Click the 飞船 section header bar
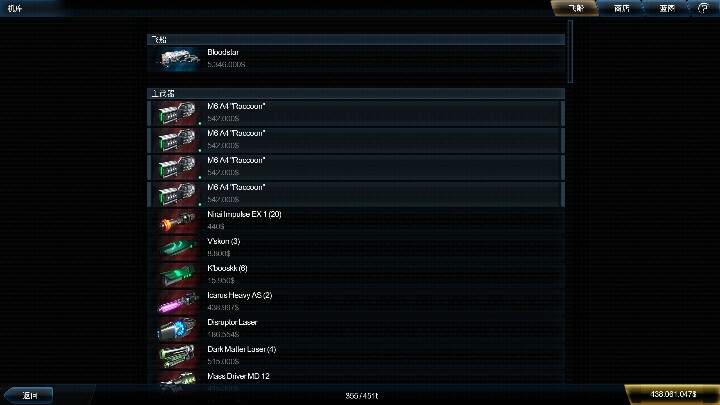 (356, 39)
